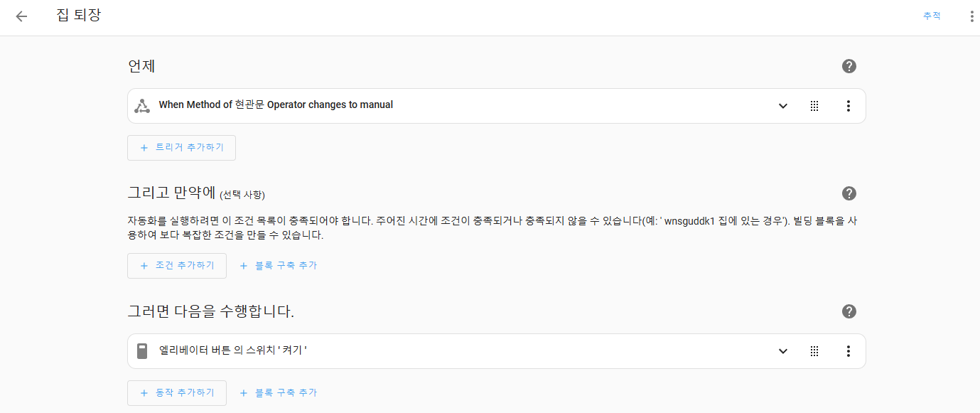Open the trigger row's three-dot menu

tap(848, 106)
